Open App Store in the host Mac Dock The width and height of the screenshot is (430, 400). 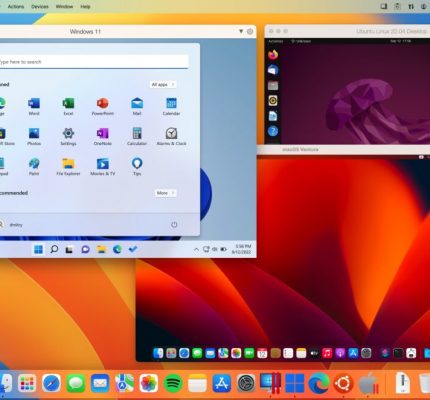pos(222,383)
